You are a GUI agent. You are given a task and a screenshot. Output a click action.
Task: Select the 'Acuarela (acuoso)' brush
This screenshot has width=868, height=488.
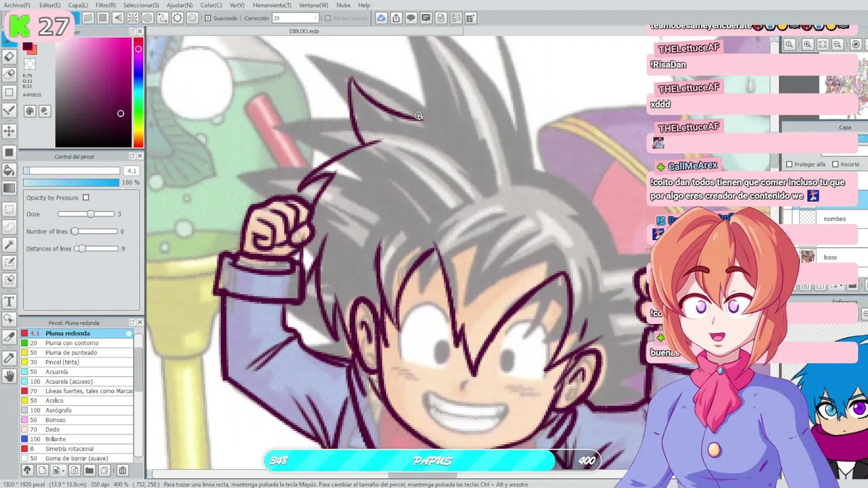point(78,382)
